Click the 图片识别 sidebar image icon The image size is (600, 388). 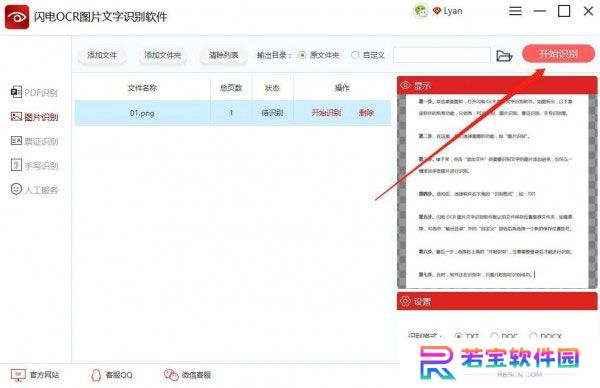coord(16,116)
